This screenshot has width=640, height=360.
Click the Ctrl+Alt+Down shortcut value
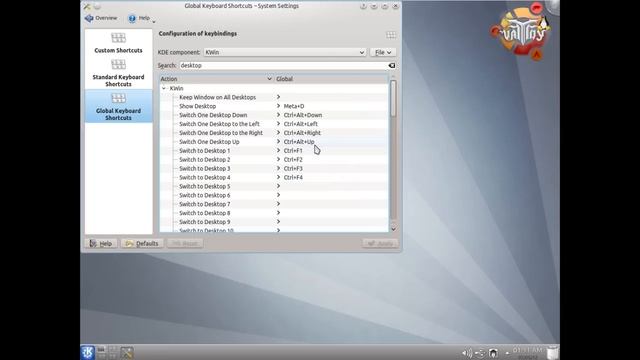(303, 115)
